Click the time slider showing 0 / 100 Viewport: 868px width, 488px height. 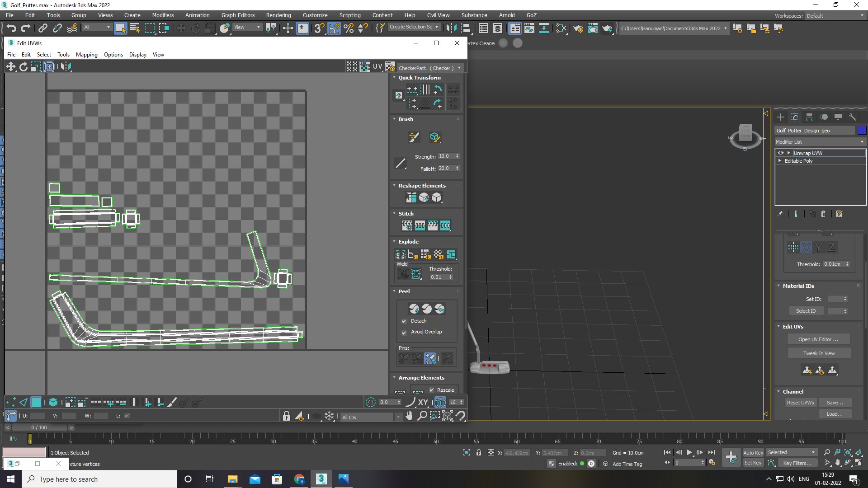click(x=39, y=427)
